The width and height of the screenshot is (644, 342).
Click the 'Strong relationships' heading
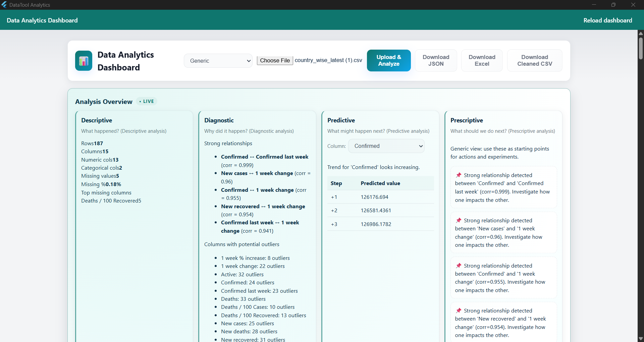228,143
